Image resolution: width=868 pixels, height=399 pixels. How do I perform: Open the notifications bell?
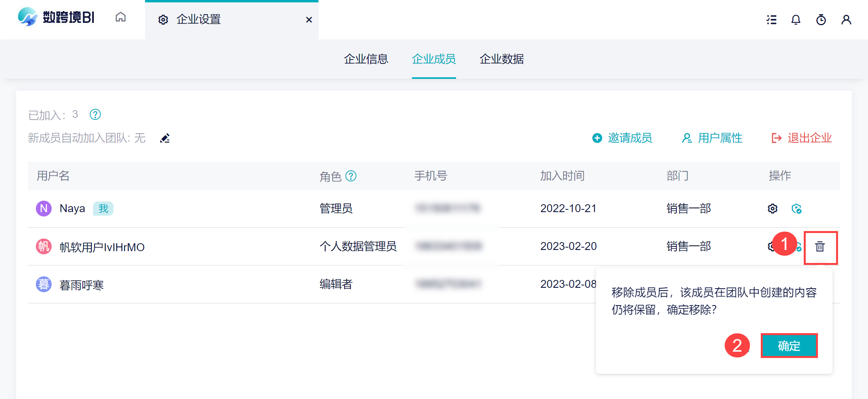click(x=796, y=20)
